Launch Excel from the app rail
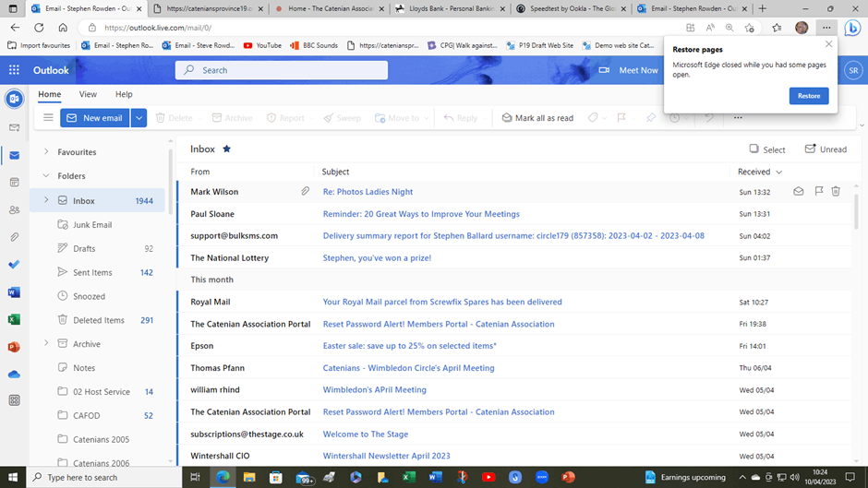 [x=15, y=319]
